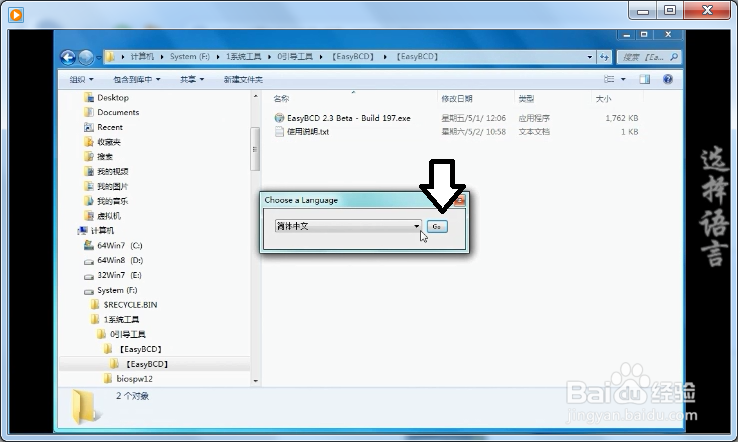Viewport: 738px width, 442px height.
Task: Click the Explorer search box
Action: [x=649, y=57]
